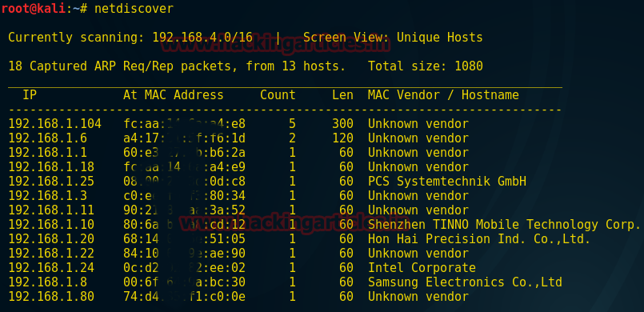Click the MAC address ending in 3a:52
The width and height of the screenshot is (644, 312).
(x=185, y=210)
